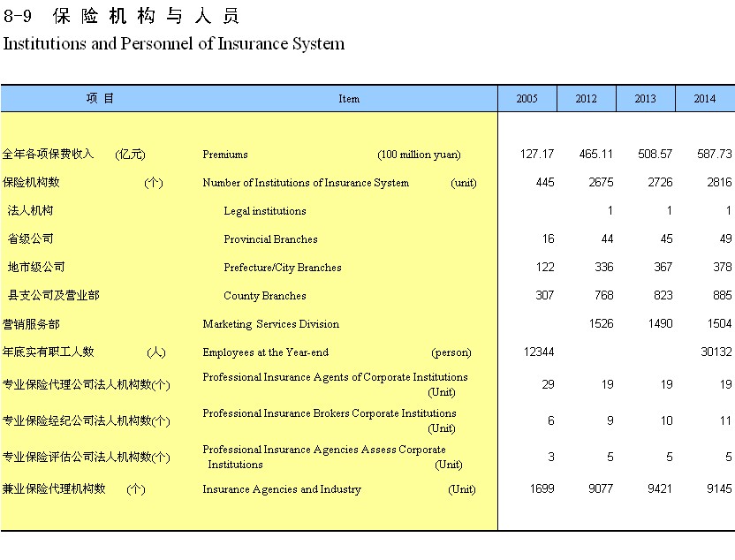Click the Premiums 2005 value 127.17
This screenshot has width=735, height=560.
point(536,155)
